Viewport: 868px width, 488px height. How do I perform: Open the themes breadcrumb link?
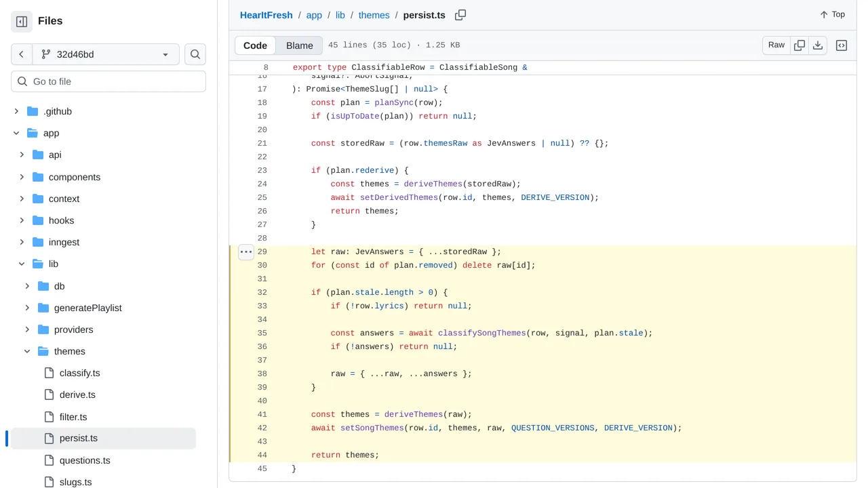coord(374,15)
